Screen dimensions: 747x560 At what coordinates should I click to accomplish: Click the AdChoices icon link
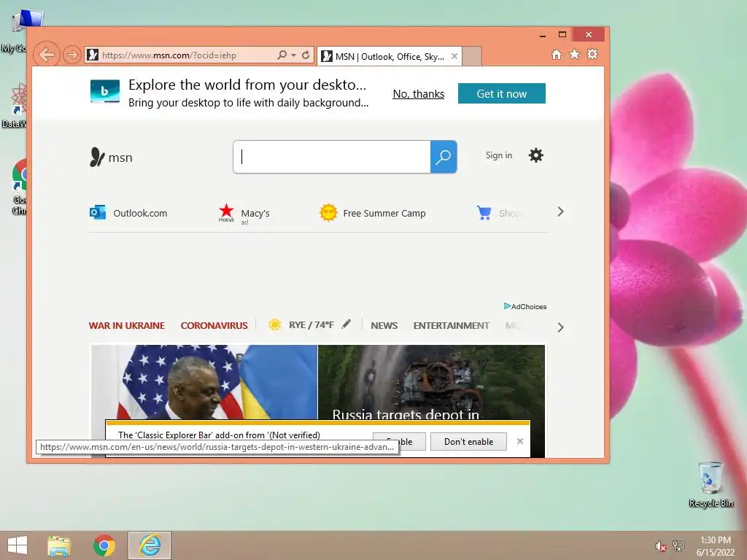point(525,306)
